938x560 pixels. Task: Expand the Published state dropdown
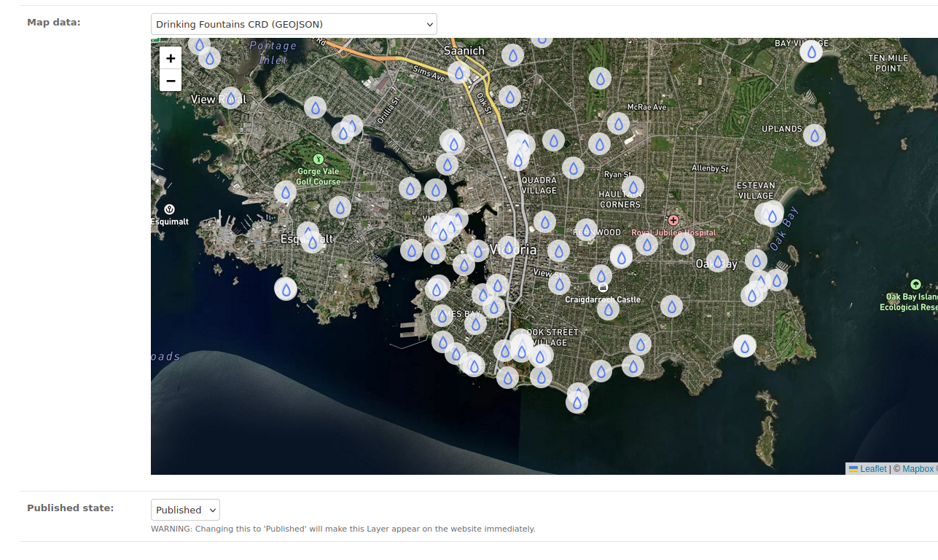[185, 510]
